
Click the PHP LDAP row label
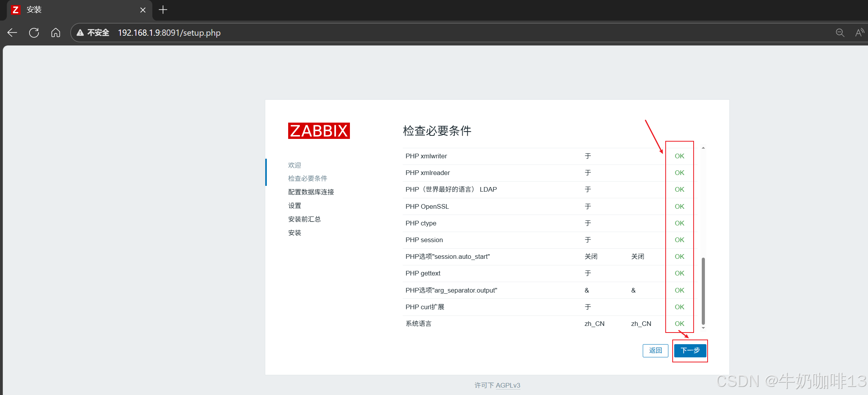[451, 189]
